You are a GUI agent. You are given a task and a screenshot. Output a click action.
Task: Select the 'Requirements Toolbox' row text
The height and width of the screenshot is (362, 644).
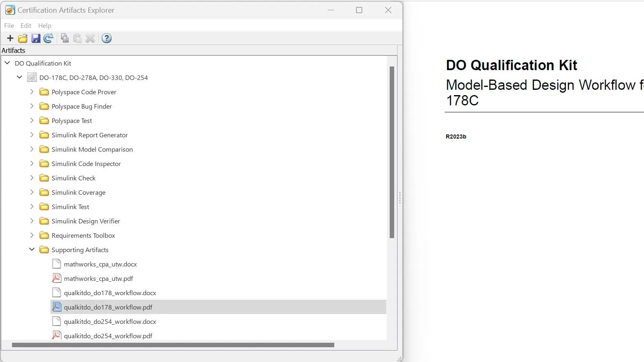click(83, 235)
